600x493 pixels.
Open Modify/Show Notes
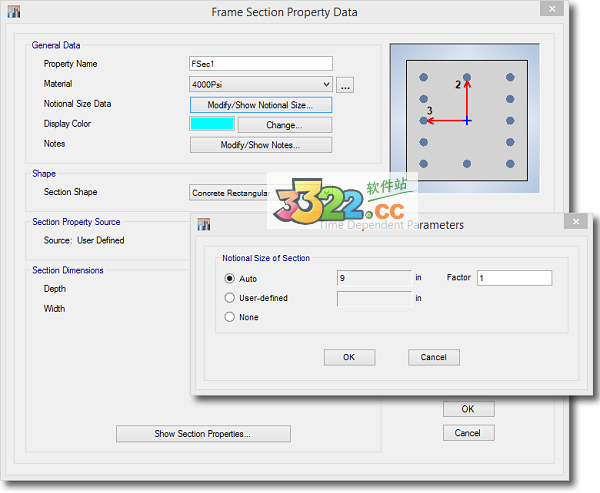tap(261, 145)
